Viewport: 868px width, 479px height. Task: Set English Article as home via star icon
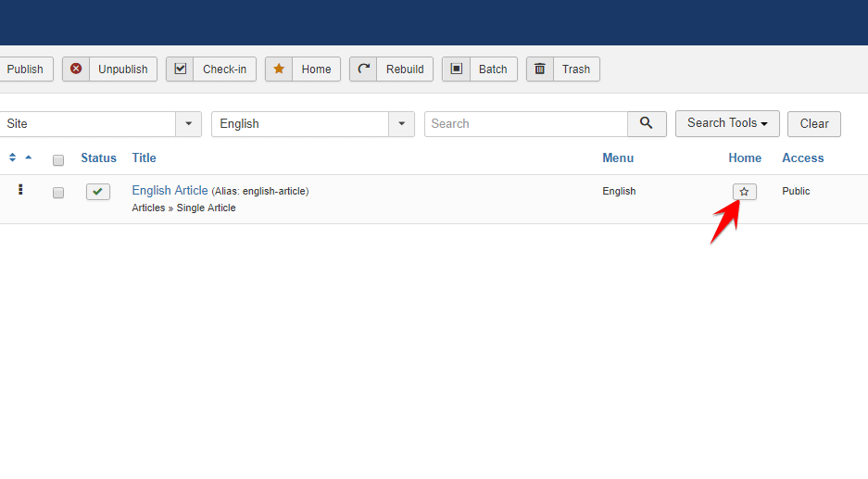tap(745, 192)
